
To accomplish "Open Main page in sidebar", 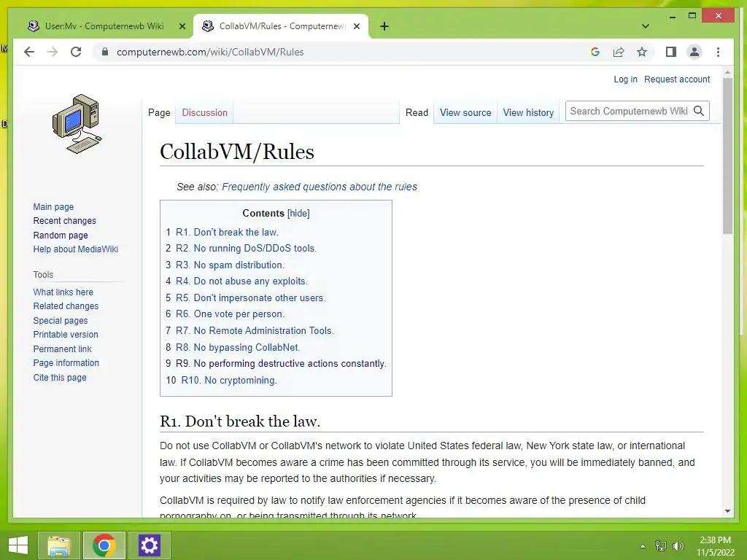I will click(x=53, y=206).
